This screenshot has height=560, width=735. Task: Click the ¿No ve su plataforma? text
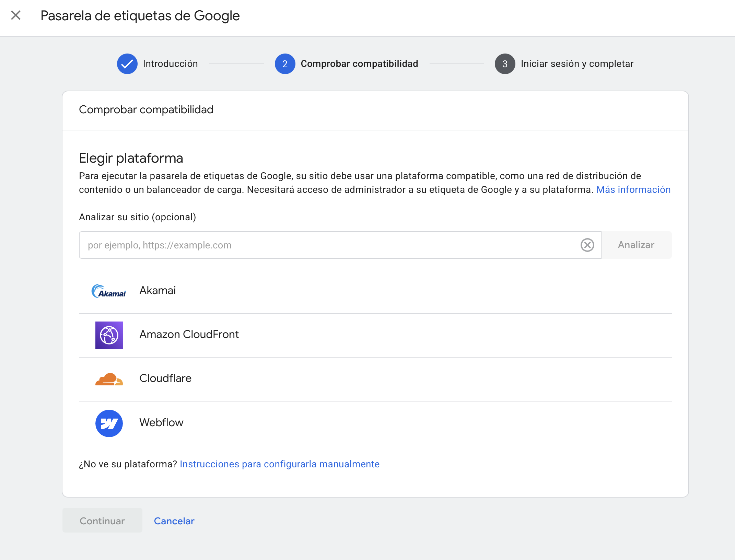point(128,464)
